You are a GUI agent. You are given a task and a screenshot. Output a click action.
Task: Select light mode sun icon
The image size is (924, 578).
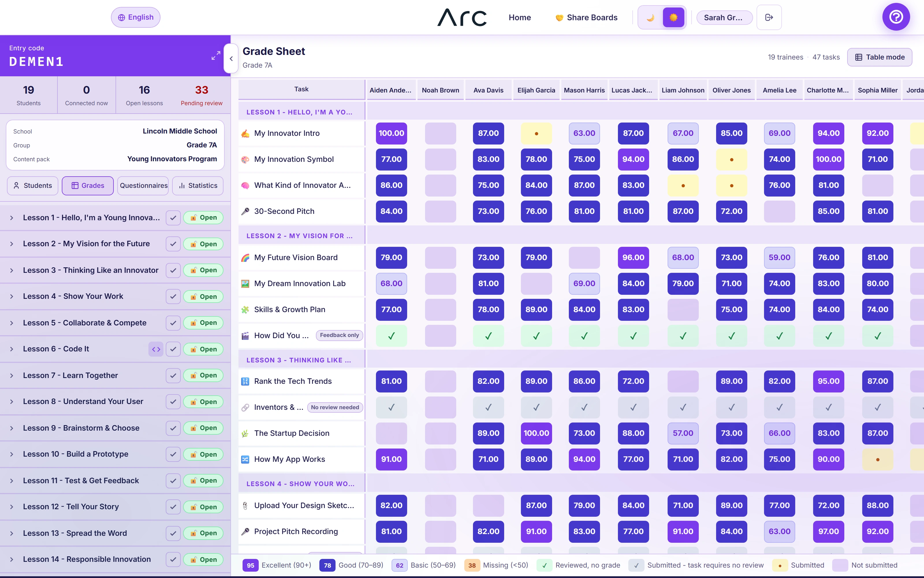pyautogui.click(x=674, y=17)
